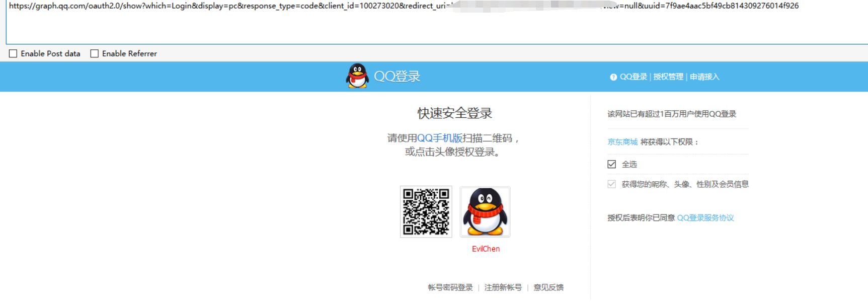Viewport: 868px width, 303px height.
Task: Click the 该网站已有超过1百万用户使用QQ登录 text
Action: pos(672,114)
